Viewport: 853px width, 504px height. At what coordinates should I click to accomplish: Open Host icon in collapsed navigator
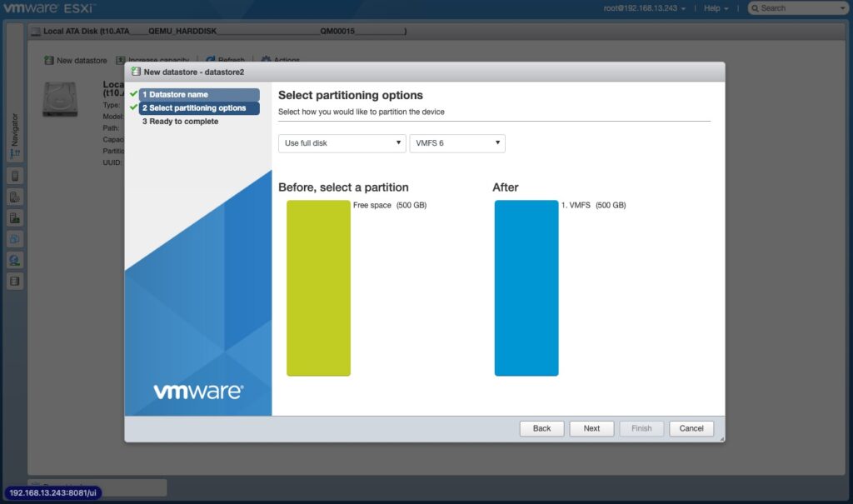pos(15,176)
